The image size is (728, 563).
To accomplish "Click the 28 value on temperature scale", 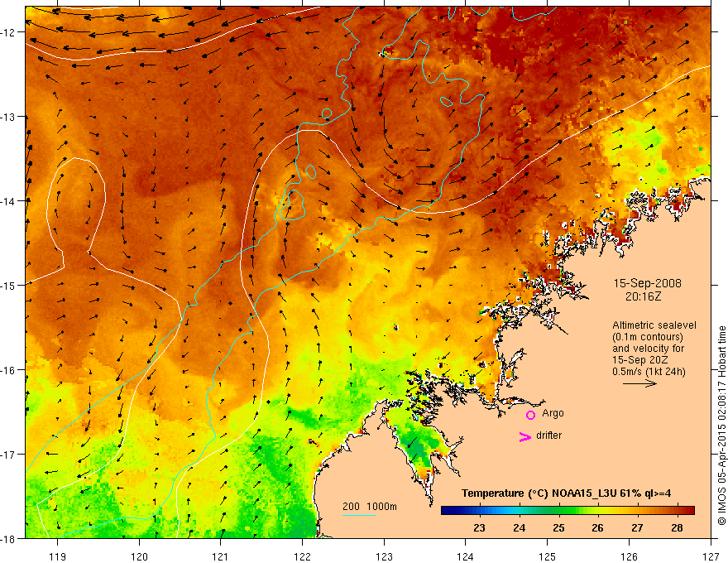I will [677, 527].
